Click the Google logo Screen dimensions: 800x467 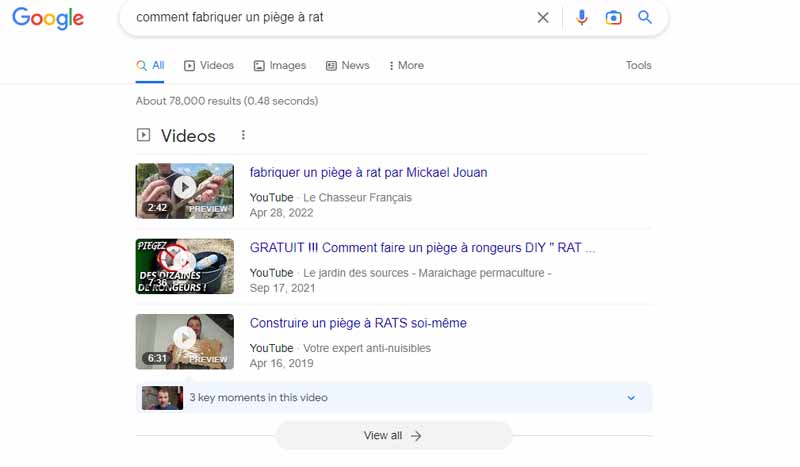tap(48, 18)
